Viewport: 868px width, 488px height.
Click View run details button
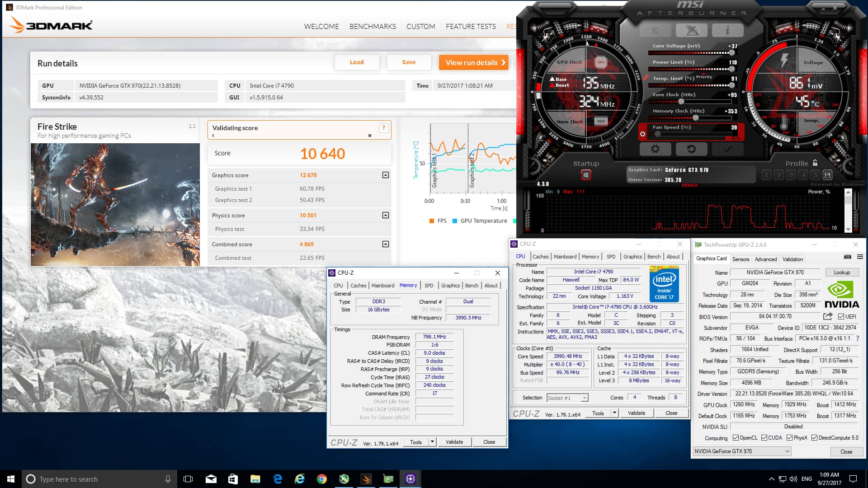(x=474, y=62)
